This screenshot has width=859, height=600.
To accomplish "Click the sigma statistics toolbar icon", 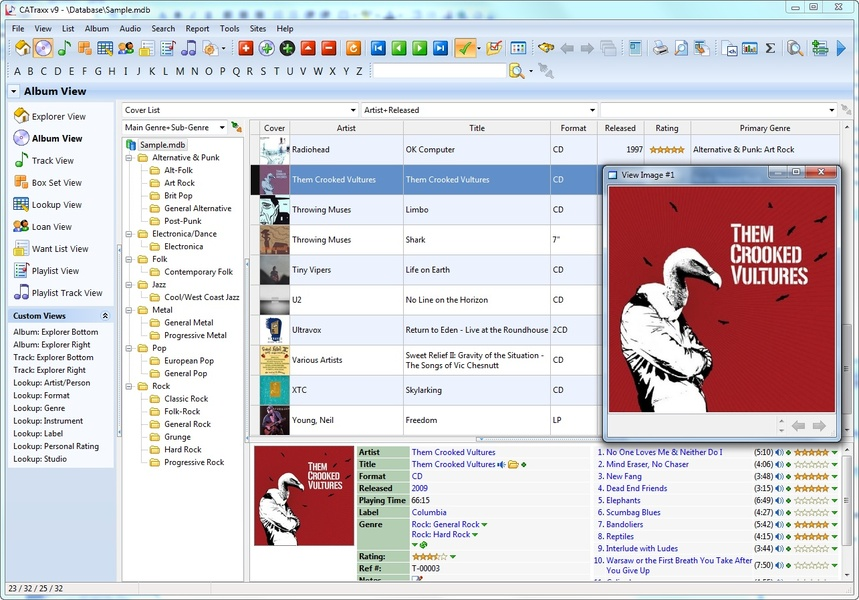I will tap(769, 47).
